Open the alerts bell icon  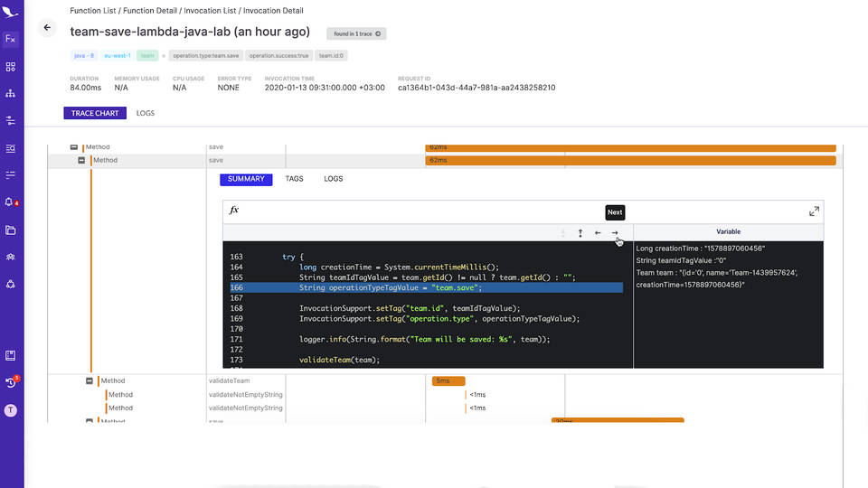click(11, 202)
